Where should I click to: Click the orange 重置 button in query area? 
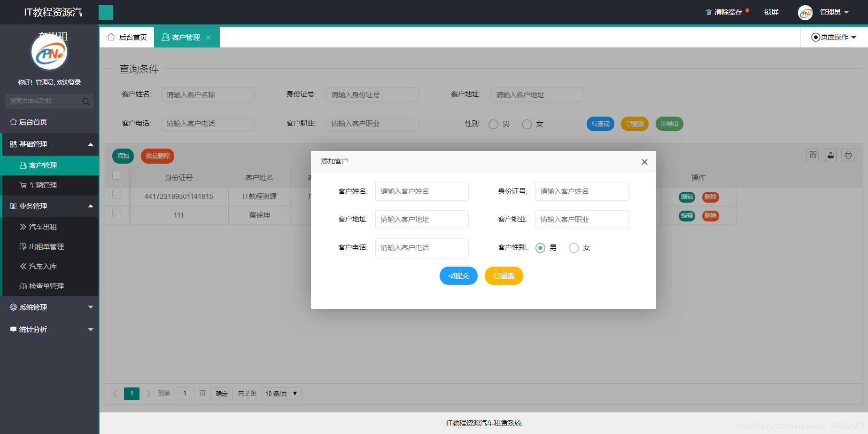pos(635,124)
